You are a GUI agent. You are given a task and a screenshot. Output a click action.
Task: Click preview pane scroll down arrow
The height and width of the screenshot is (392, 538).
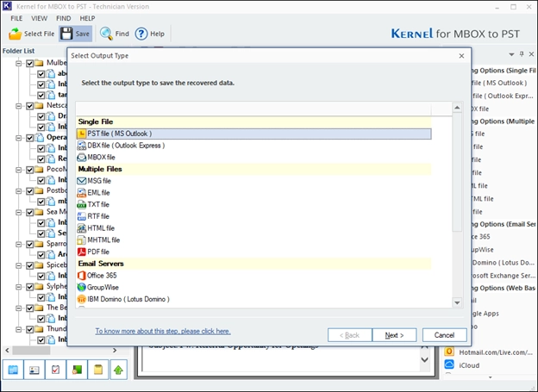425,360
